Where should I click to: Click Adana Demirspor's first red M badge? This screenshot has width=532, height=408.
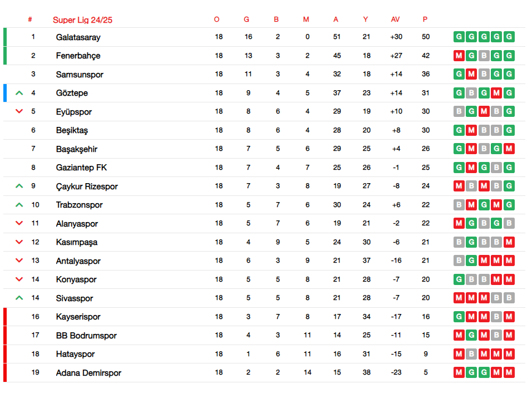[459, 372]
